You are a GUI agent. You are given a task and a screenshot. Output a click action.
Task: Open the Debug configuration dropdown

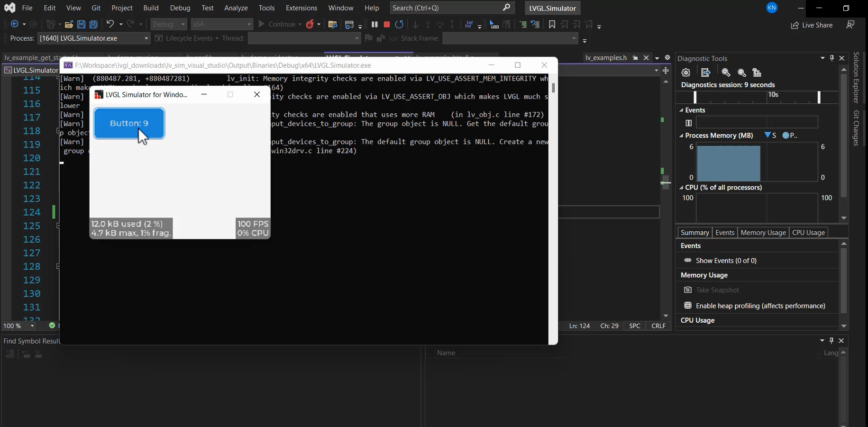[x=169, y=24]
